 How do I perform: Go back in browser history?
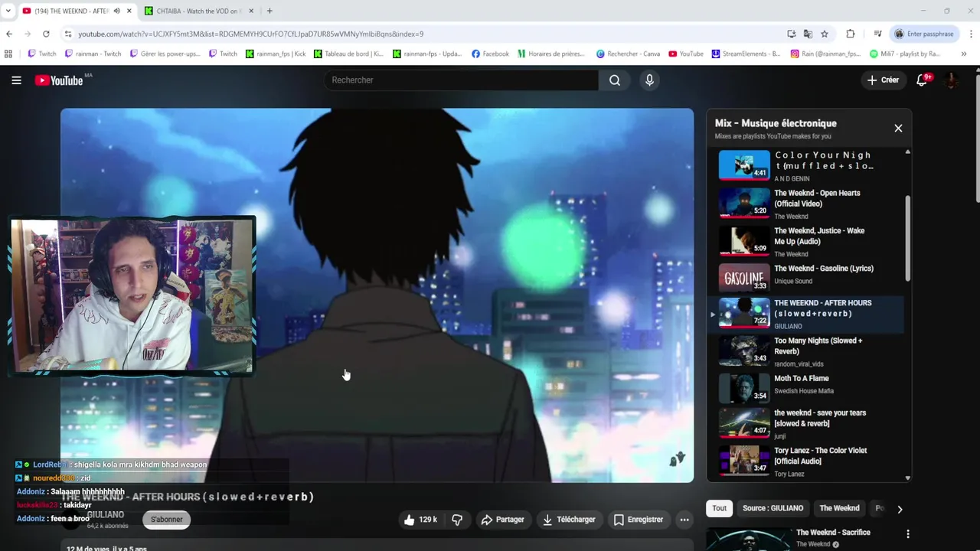pyautogui.click(x=9, y=34)
